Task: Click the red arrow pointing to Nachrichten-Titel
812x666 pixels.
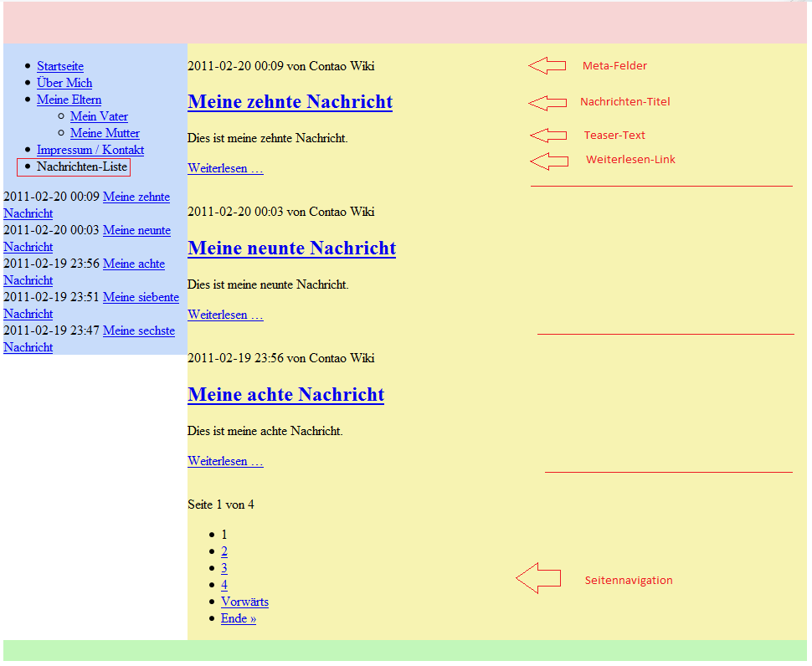Action: (x=547, y=103)
